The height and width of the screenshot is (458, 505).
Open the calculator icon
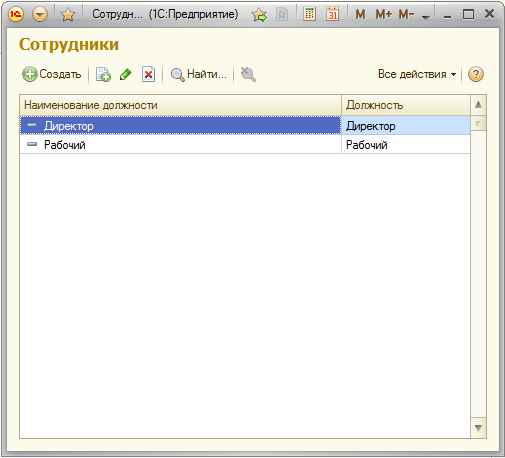(x=309, y=14)
